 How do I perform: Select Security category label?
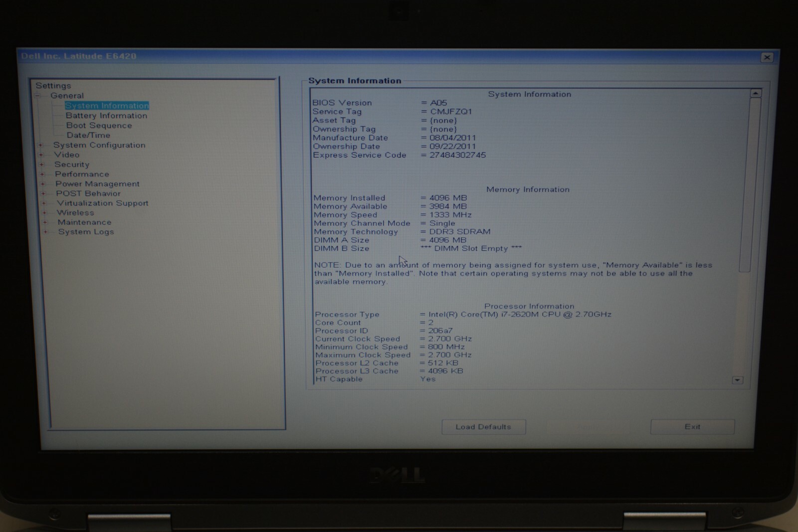[x=72, y=165]
